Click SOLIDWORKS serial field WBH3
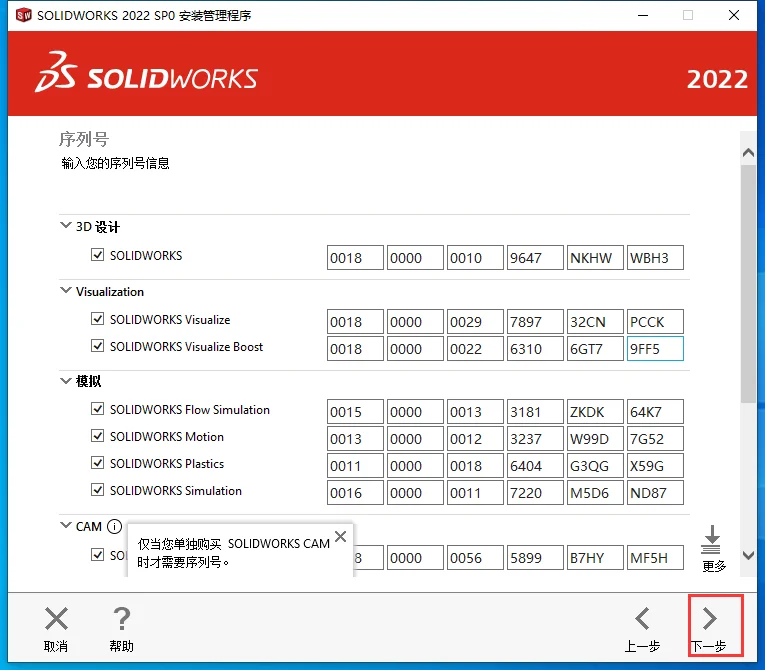Screen dimensions: 765x670 (655, 258)
